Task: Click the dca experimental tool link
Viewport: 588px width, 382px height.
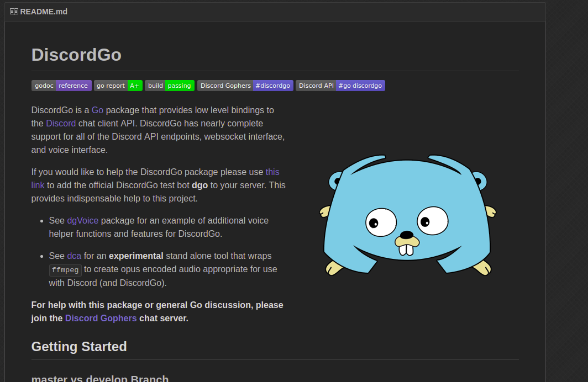Action: (74, 256)
